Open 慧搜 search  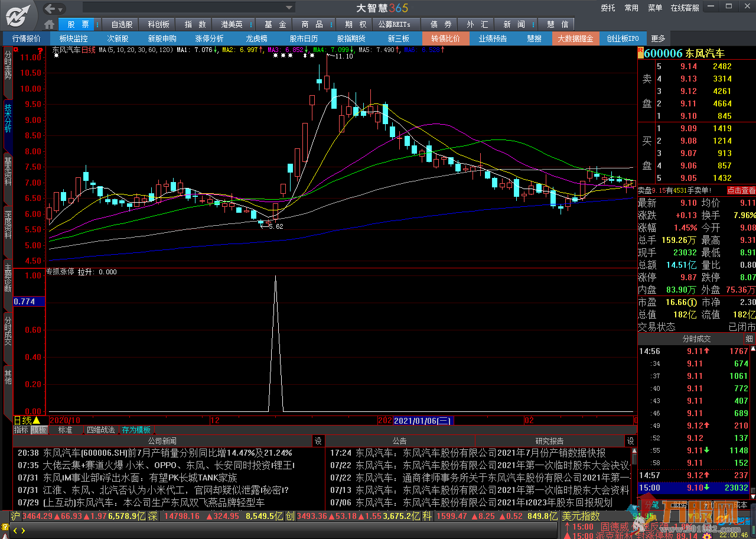[534, 38]
